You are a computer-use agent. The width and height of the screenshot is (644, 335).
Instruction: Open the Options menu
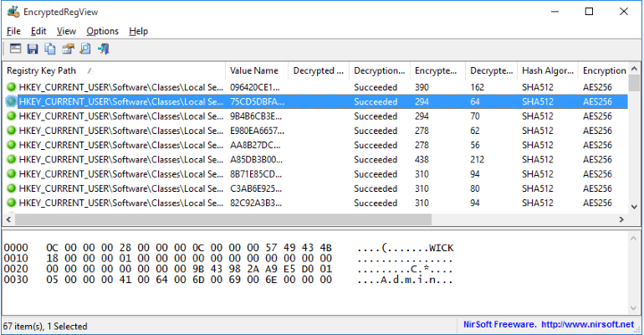pos(102,31)
